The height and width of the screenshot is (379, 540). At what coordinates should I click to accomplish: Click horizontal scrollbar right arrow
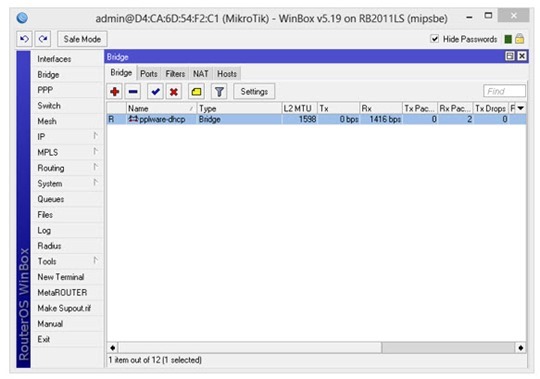coord(520,348)
